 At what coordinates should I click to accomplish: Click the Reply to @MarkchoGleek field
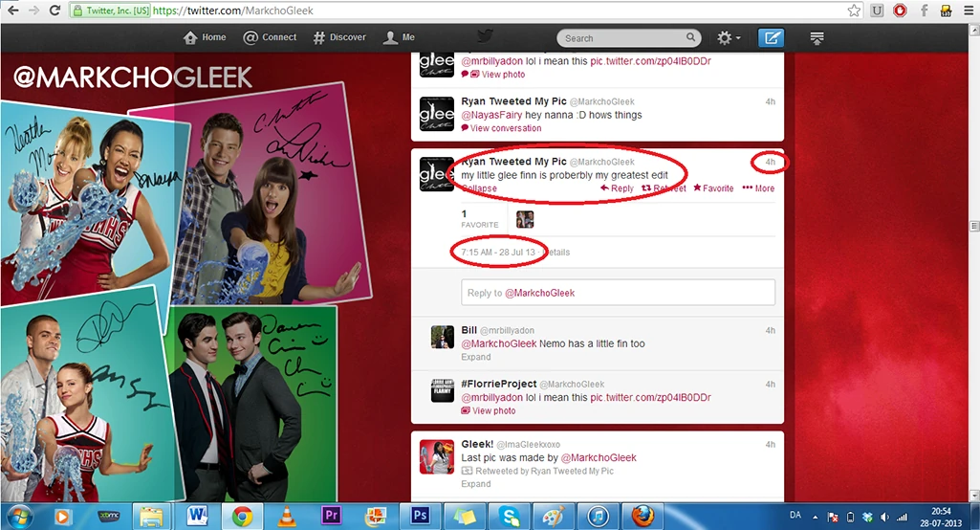619,293
